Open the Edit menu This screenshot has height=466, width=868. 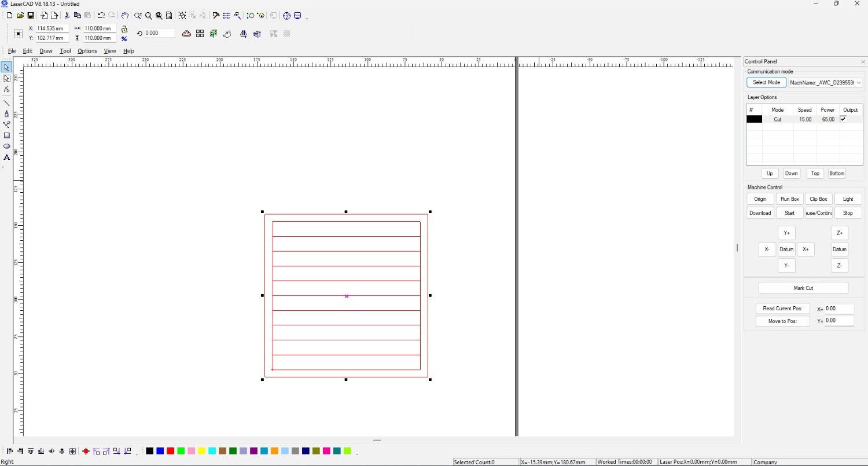click(x=27, y=51)
